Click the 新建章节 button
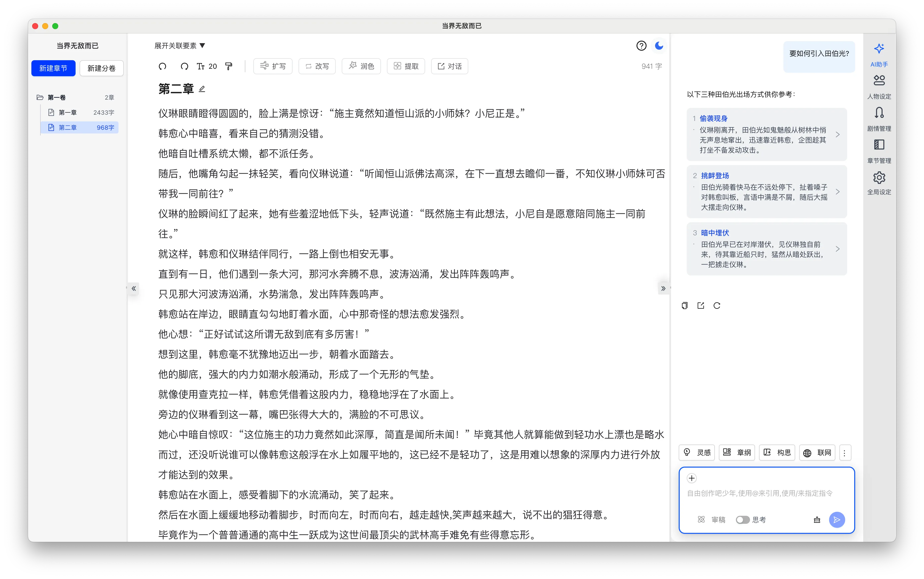924x579 pixels. pyautogui.click(x=53, y=68)
